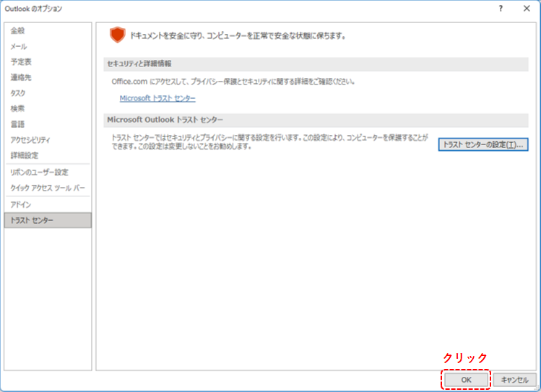Open クイック アクセス ツール バー settings
The image size is (541, 392).
[x=48, y=188]
